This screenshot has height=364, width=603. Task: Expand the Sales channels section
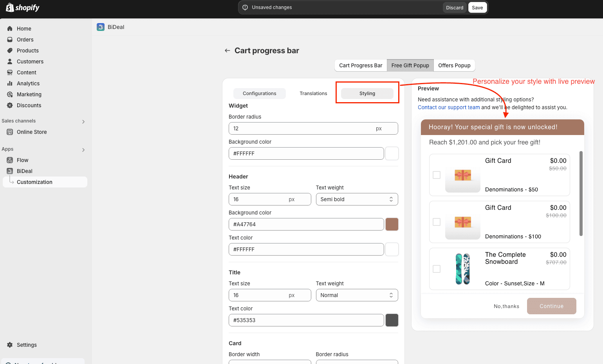83,121
